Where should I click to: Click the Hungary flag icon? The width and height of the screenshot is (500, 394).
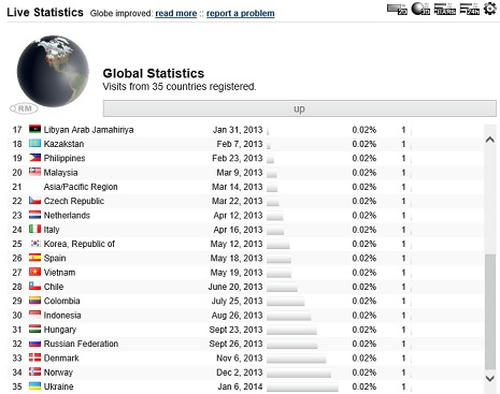(x=35, y=329)
